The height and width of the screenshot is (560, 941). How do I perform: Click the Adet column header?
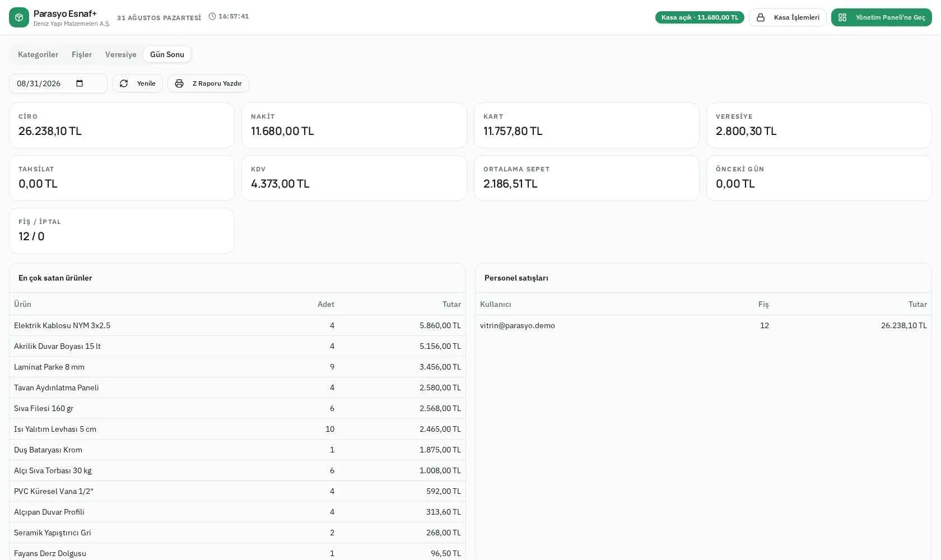click(326, 304)
